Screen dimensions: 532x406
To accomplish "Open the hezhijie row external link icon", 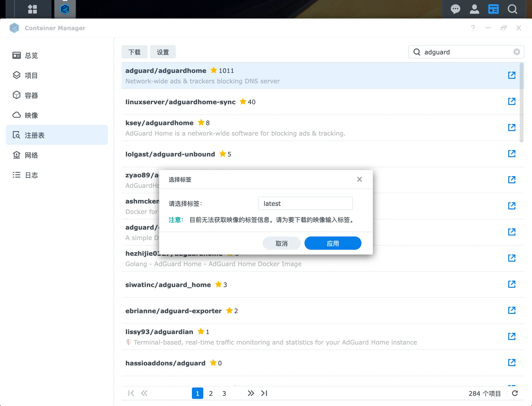I will (x=512, y=258).
